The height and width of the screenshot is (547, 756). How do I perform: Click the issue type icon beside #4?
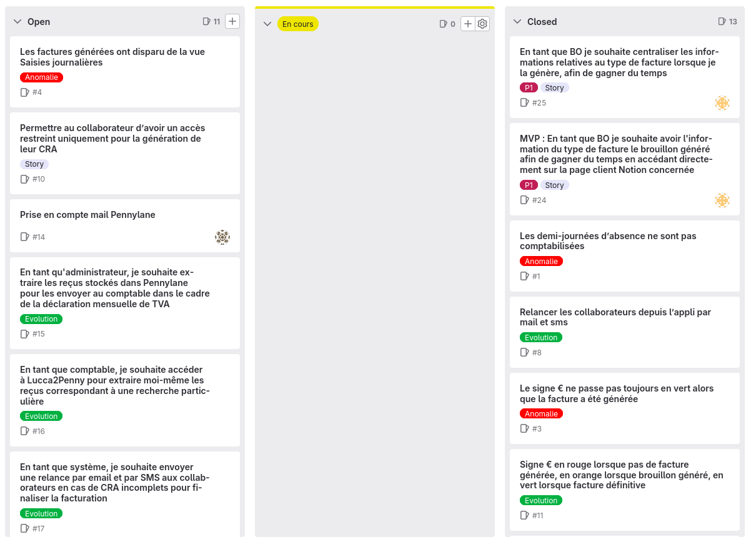[25, 92]
